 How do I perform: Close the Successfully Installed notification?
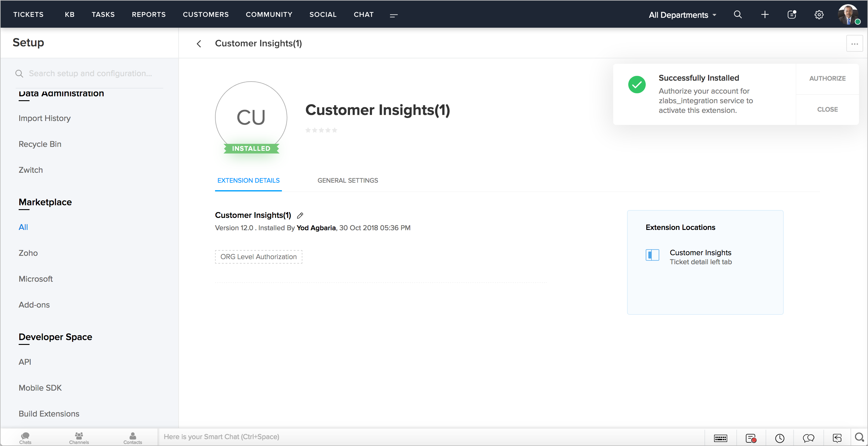[x=827, y=110]
